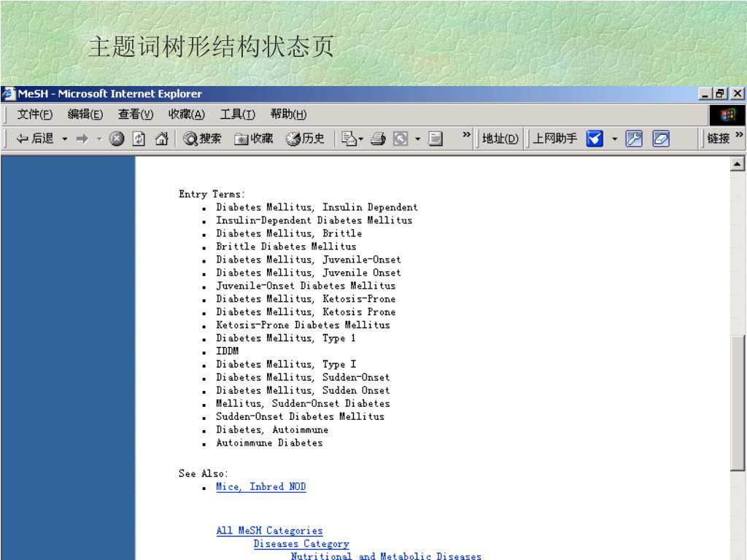Click entry term Ketosis-Prone Diabetes Mellitus
This screenshot has width=747, height=560.
[303, 325]
